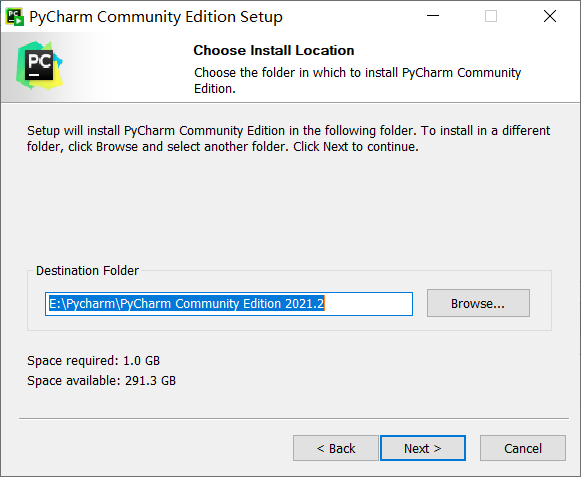Click the instruction paragraph starting with Setup will install
Viewport: 581px width, 477px height.
(x=288, y=139)
